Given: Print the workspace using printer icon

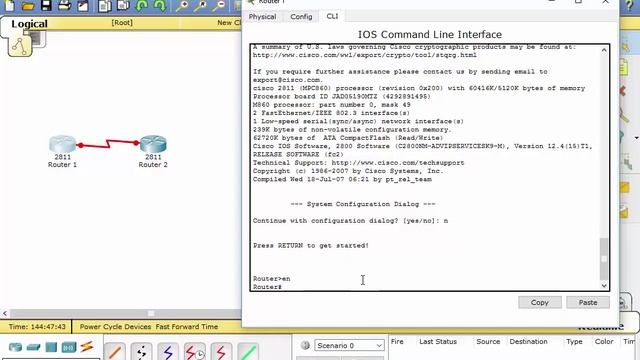Looking at the screenshot, I should pos(64,5).
